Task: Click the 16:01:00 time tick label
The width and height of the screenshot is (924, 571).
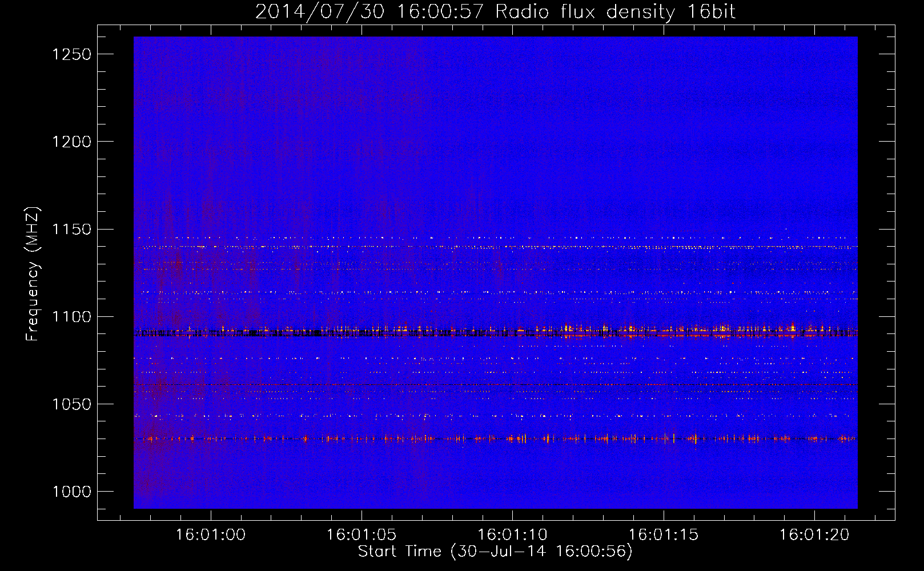Action: pos(211,534)
